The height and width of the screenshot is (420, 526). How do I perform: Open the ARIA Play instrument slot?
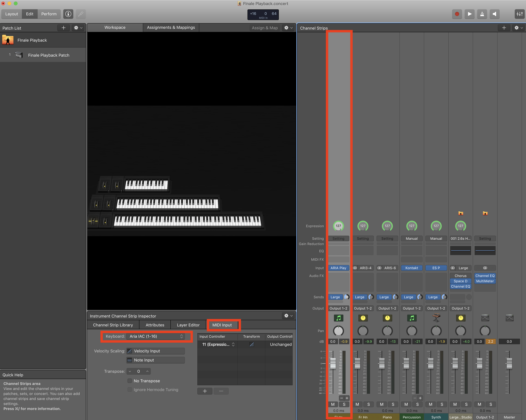(338, 268)
